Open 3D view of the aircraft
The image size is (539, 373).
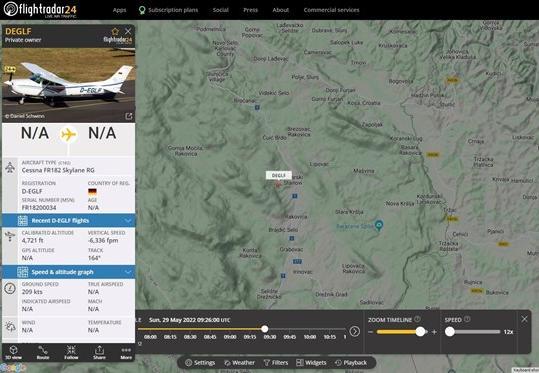13,352
